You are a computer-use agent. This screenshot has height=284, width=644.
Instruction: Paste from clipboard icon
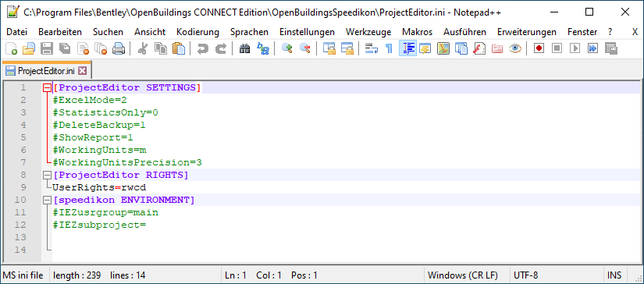(x=179, y=49)
